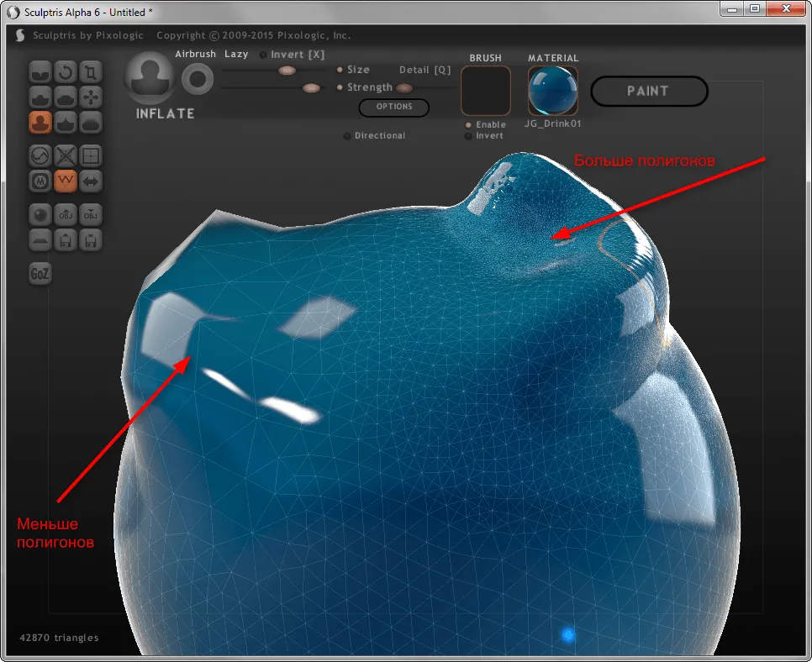Select the highlighted Inflate brush tool

tap(40, 123)
